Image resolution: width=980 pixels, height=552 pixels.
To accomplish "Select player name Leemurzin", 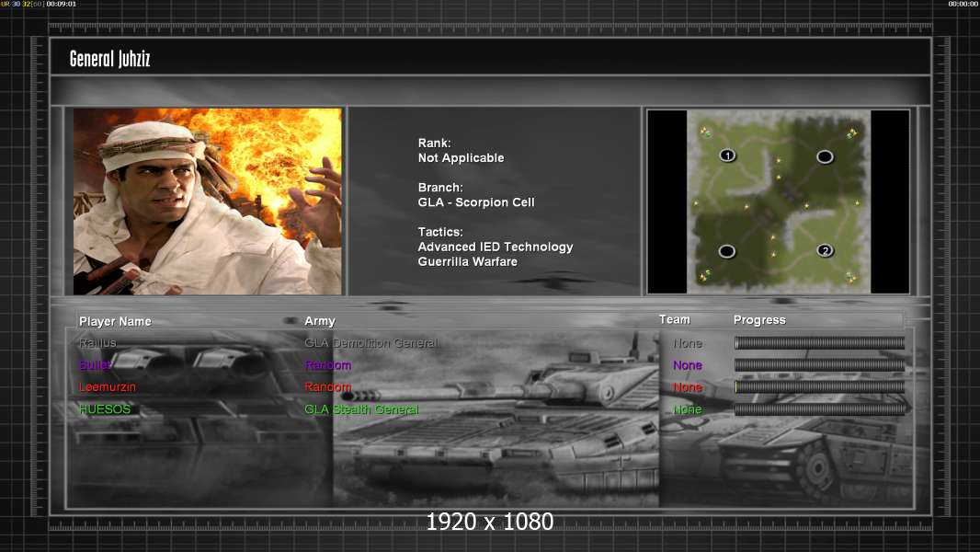I will [108, 387].
